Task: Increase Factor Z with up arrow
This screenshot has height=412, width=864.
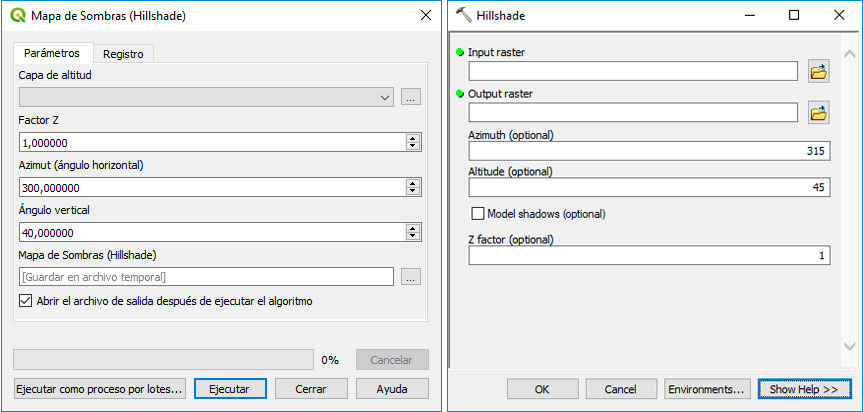Action: click(412, 138)
